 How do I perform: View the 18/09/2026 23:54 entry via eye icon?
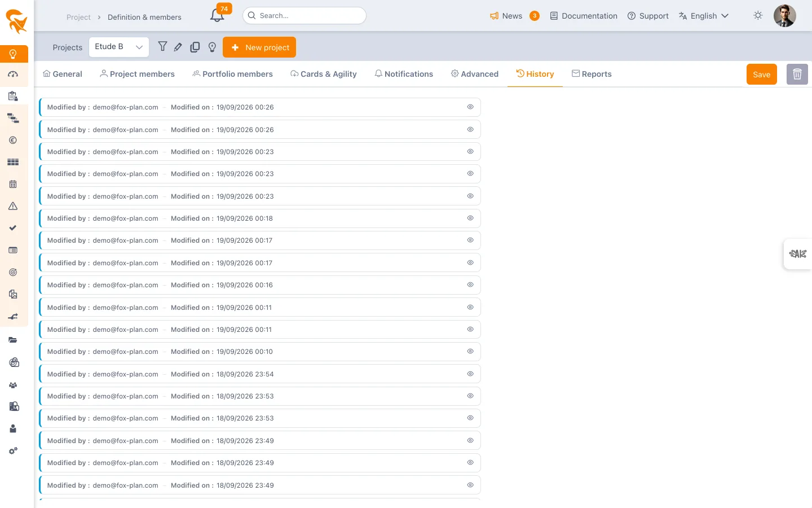(x=470, y=374)
